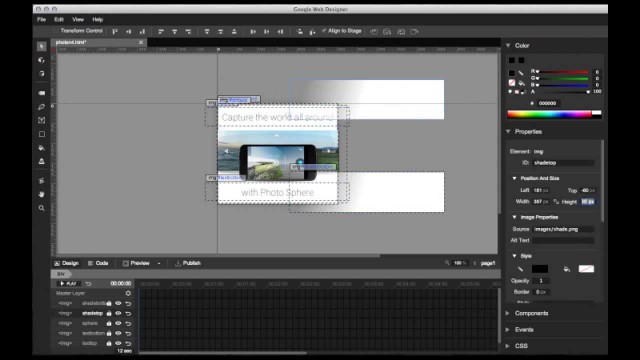Select the Text tool
Screen dimensions: 640x360
(41, 120)
